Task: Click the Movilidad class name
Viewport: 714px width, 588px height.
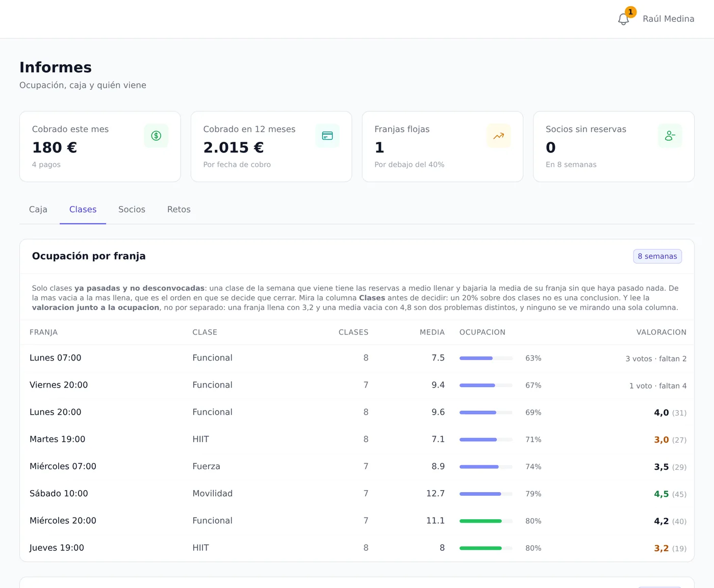Action: pos(213,493)
